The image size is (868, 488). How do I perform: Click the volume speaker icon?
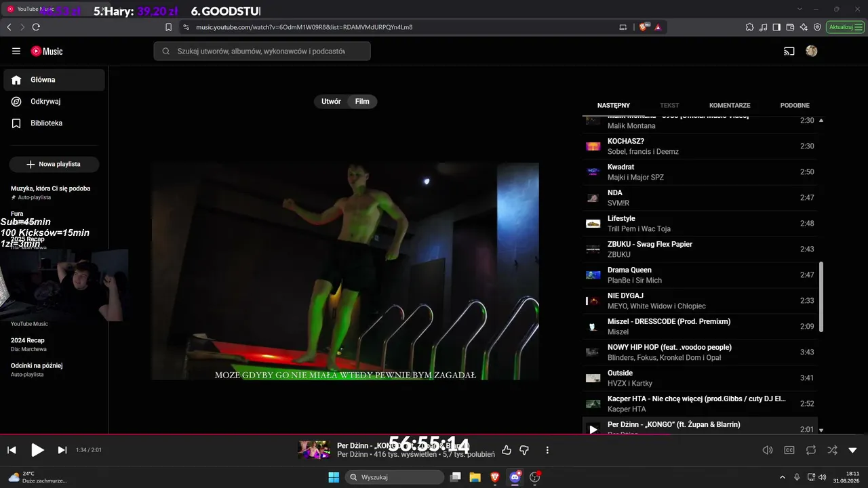(x=768, y=450)
